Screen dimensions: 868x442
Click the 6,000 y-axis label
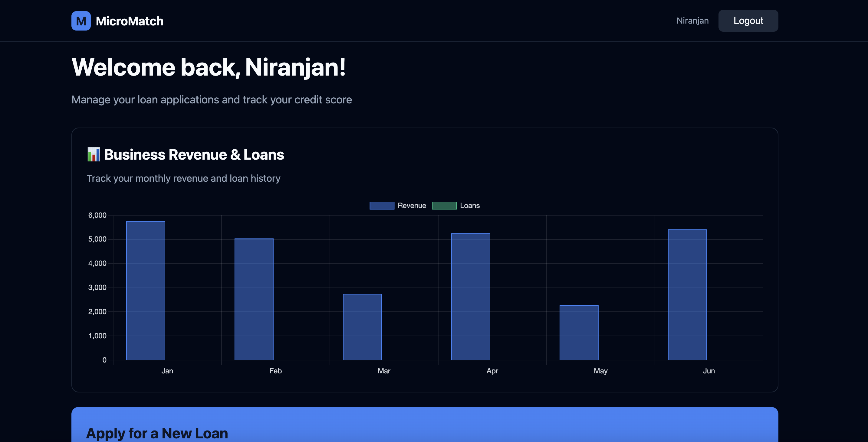pos(97,215)
